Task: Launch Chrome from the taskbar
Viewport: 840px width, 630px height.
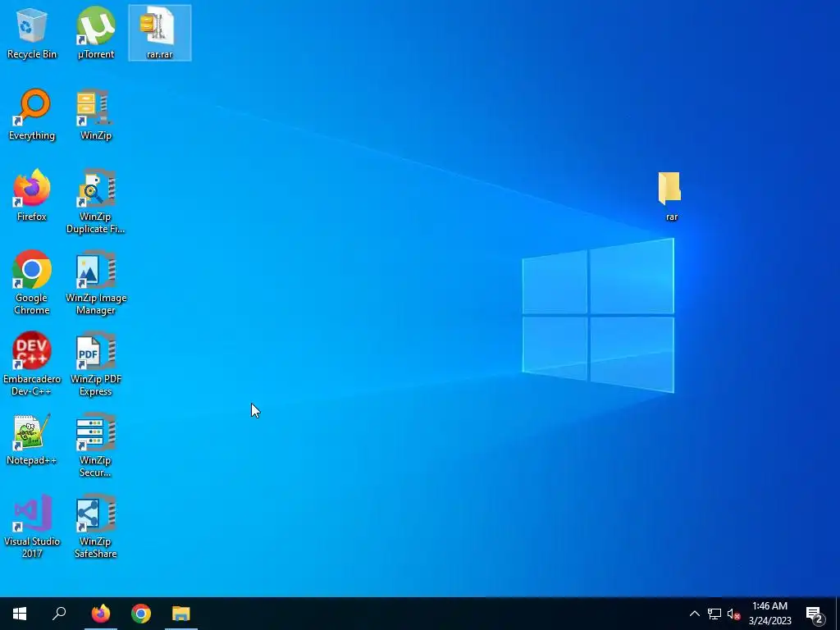Action: click(x=141, y=614)
